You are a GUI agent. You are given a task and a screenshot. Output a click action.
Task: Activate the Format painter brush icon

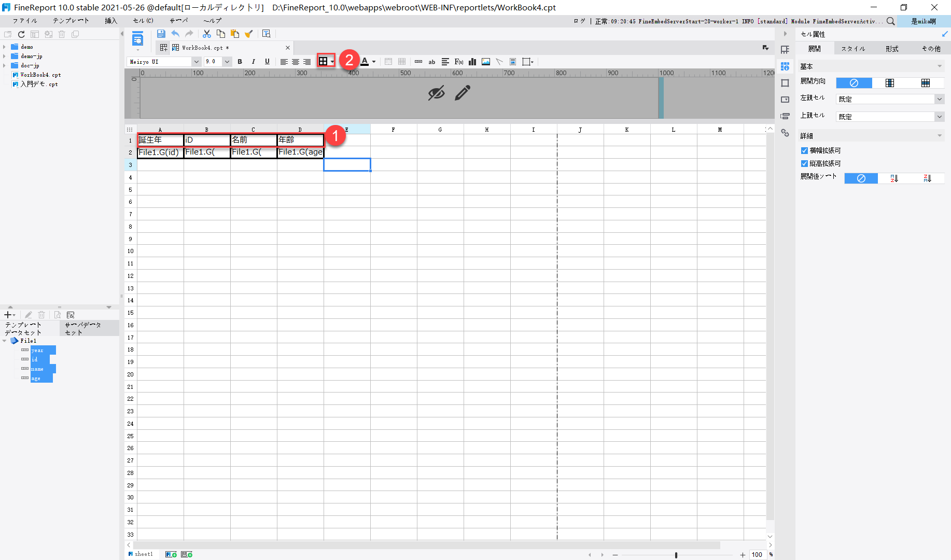coord(249,34)
